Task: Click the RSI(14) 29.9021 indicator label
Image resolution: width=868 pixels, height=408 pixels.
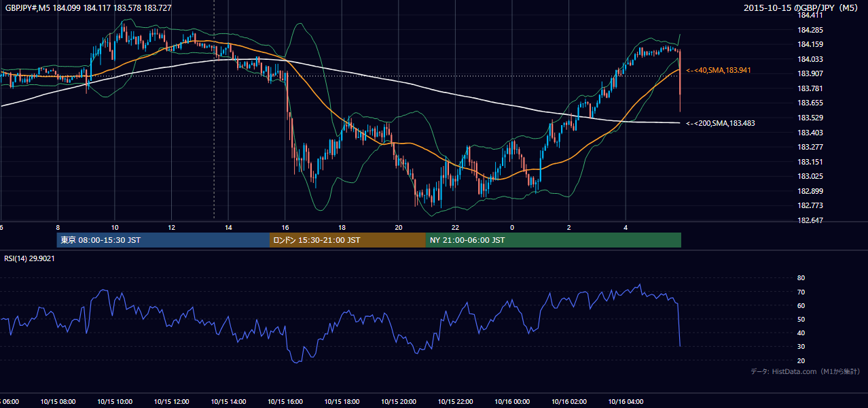Action: tap(30, 258)
